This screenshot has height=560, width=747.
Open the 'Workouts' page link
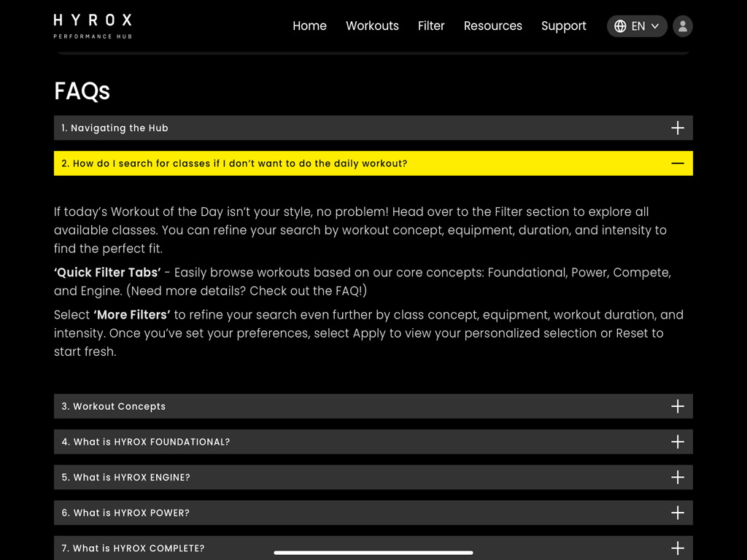(372, 26)
